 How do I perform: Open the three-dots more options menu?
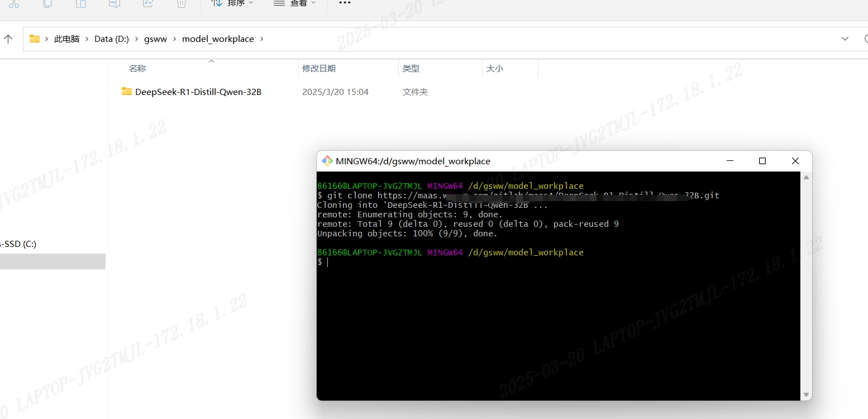[x=345, y=3]
